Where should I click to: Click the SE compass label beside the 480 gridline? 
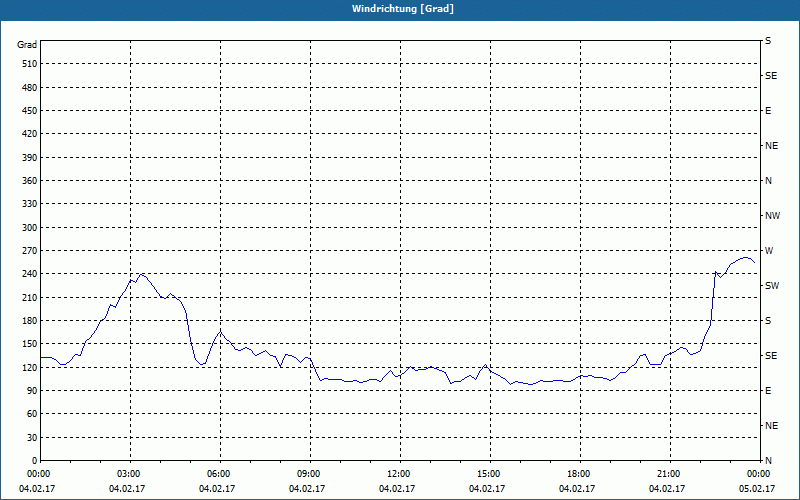click(x=771, y=76)
